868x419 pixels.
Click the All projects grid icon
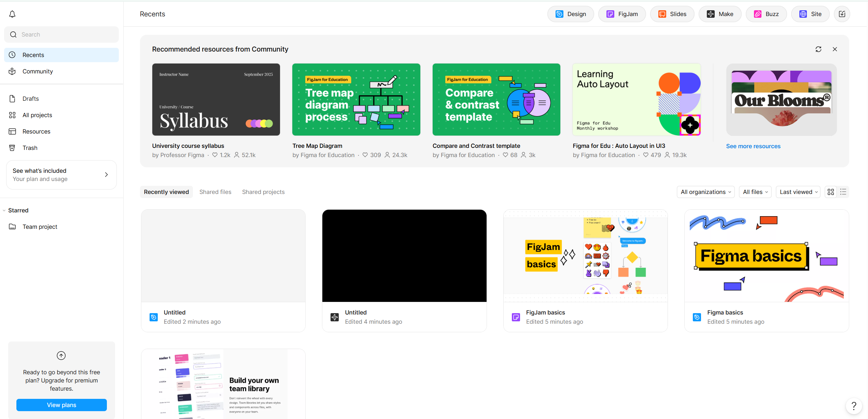click(x=12, y=115)
